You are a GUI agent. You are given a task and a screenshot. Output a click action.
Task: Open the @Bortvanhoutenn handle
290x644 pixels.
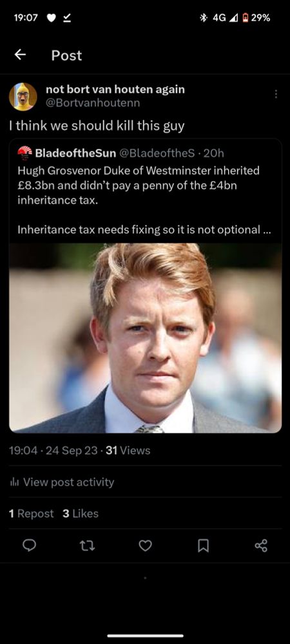click(92, 103)
